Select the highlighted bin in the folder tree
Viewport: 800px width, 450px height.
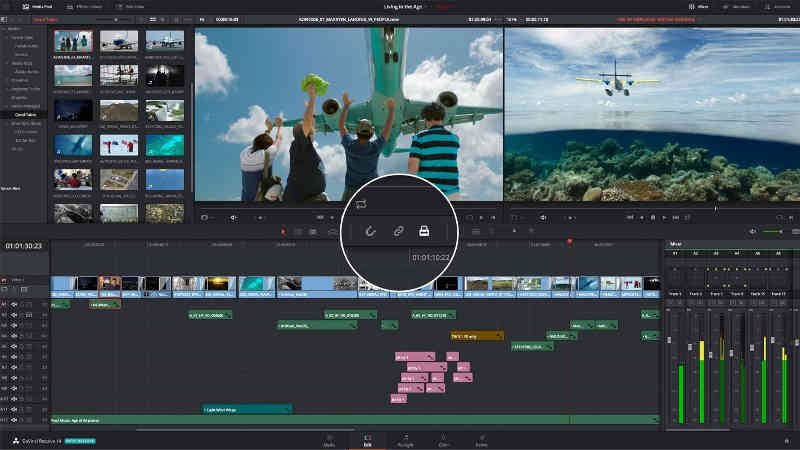click(x=23, y=115)
